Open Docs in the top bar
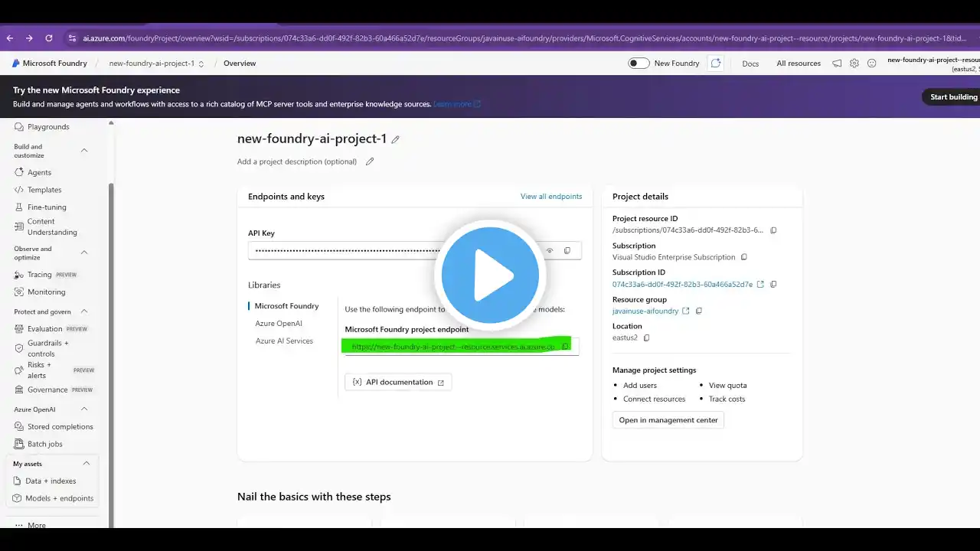 click(750, 64)
